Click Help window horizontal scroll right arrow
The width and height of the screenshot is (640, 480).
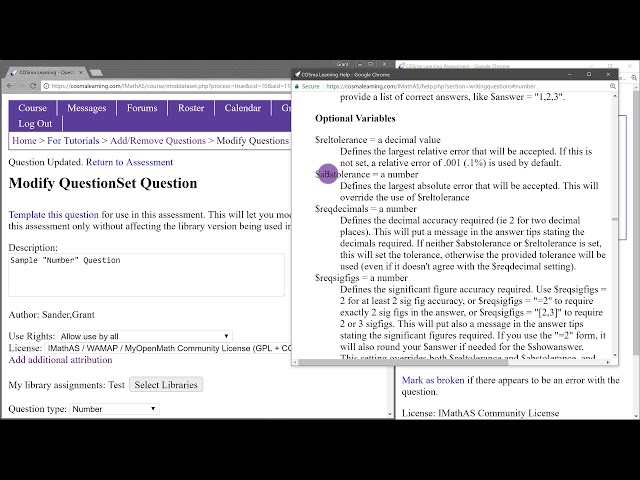(608, 362)
